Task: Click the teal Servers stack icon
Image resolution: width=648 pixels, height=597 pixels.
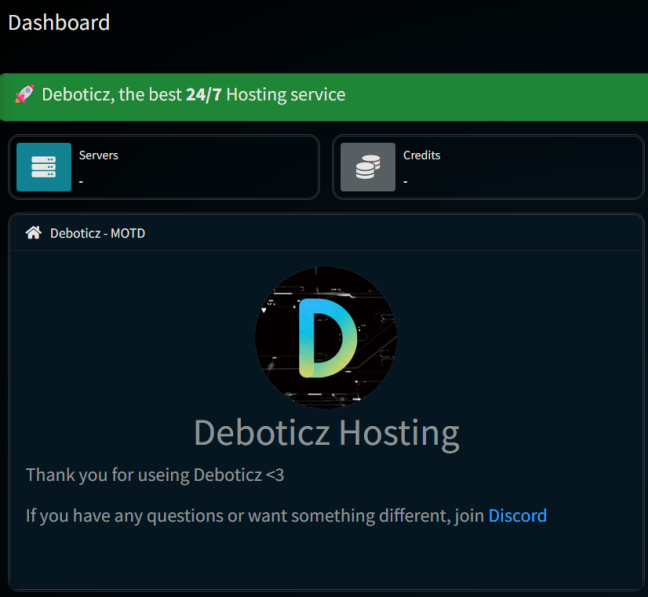Action: [x=44, y=167]
